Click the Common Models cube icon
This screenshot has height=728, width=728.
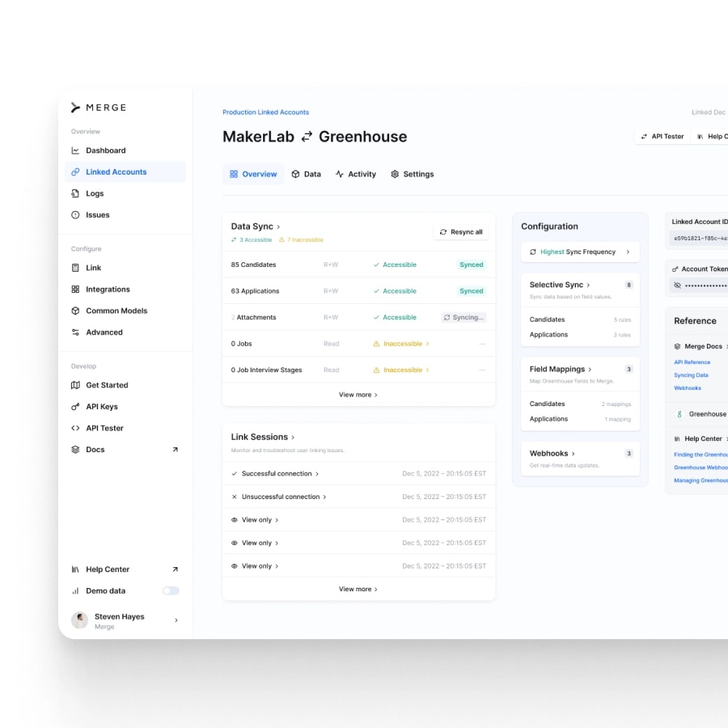click(x=75, y=311)
